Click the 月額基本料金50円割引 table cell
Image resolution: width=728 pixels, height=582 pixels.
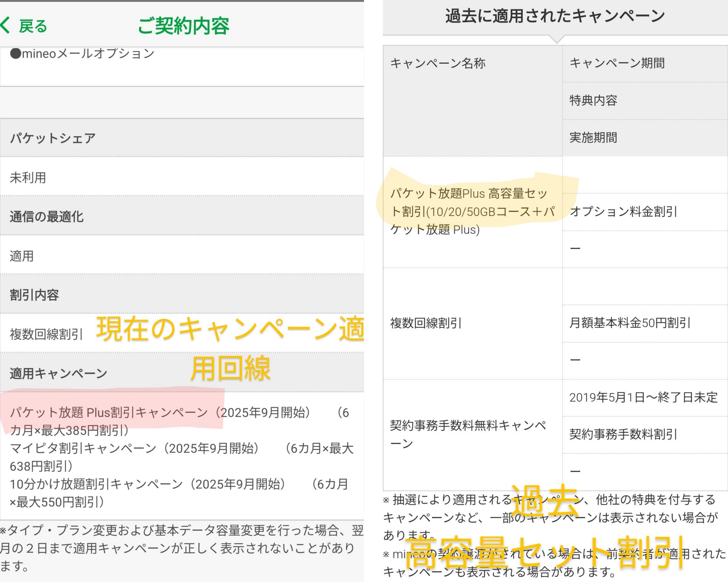click(630, 323)
